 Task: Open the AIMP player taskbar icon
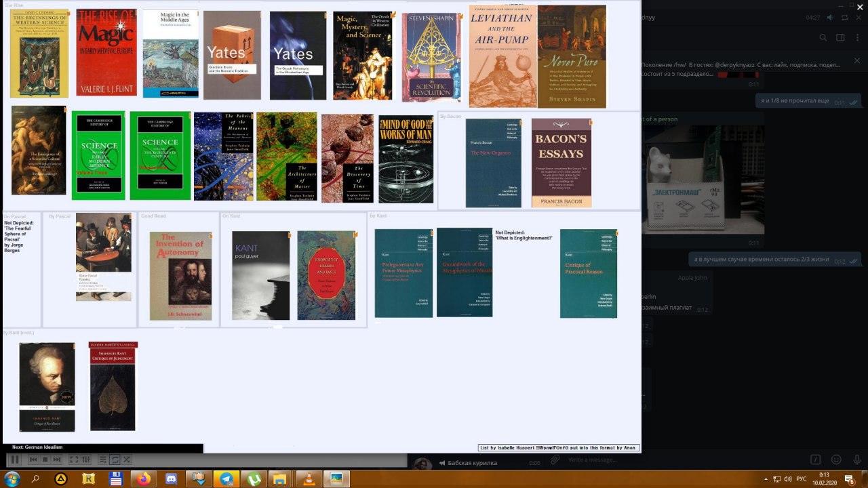pyautogui.click(x=61, y=479)
